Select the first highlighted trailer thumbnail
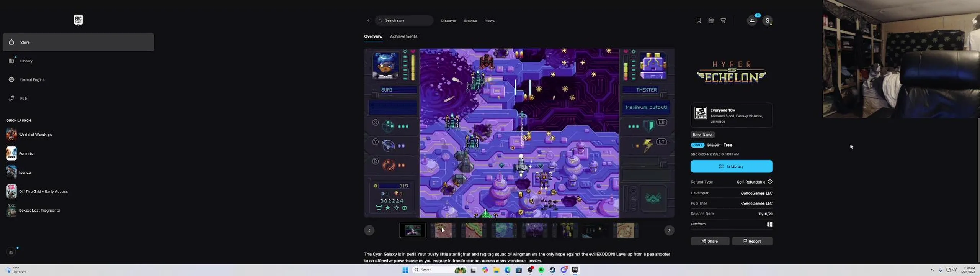The height and width of the screenshot is (276, 980). click(413, 230)
